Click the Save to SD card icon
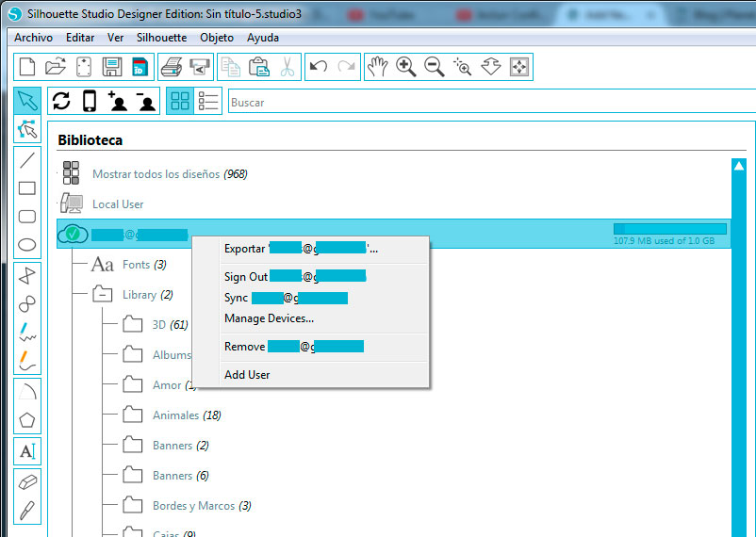Viewport: 756px width, 537px height. [x=140, y=67]
